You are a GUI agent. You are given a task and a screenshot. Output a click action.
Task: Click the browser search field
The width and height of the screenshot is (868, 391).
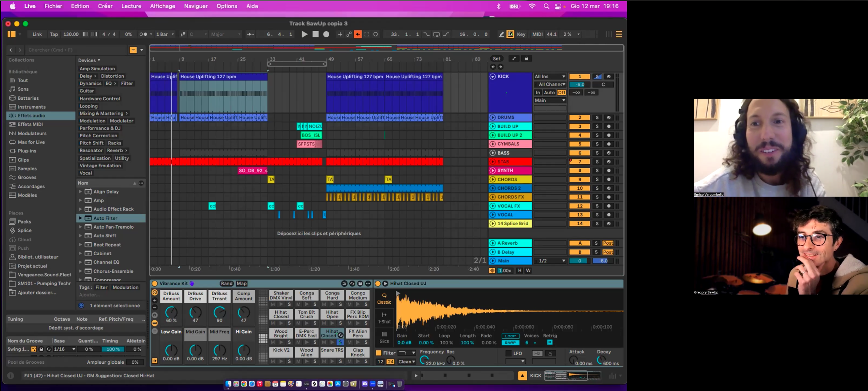point(75,50)
